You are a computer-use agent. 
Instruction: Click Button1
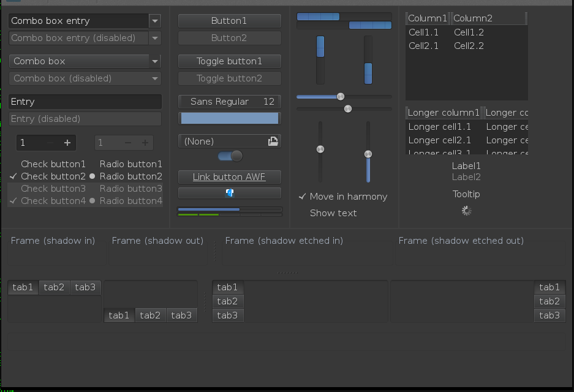pyautogui.click(x=230, y=21)
